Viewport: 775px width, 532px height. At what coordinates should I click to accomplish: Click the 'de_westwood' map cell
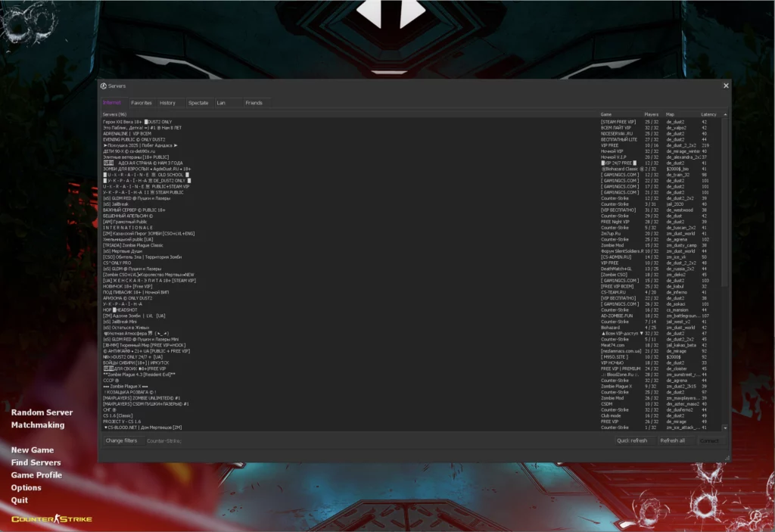(680, 210)
